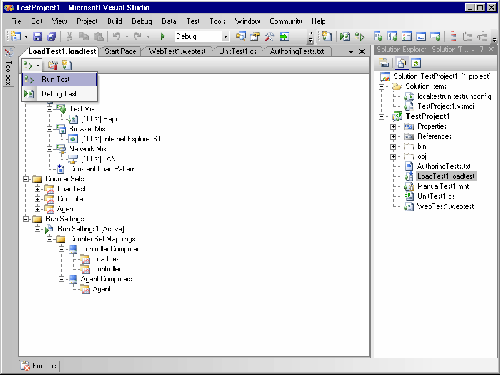Viewport: 500px width, 375px height.
Task: Open the active files list dropdown arrow
Action: click(x=351, y=52)
